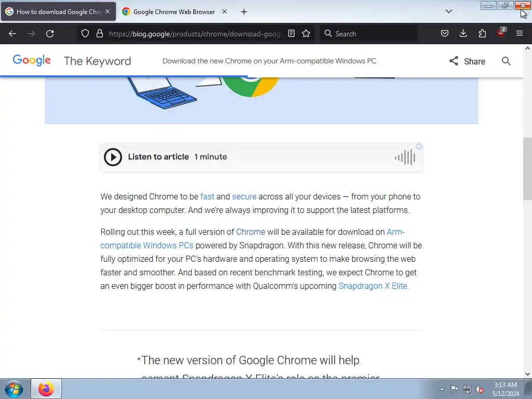Open the blog search magnifier icon
This screenshot has width=532, height=399.
coord(506,61)
